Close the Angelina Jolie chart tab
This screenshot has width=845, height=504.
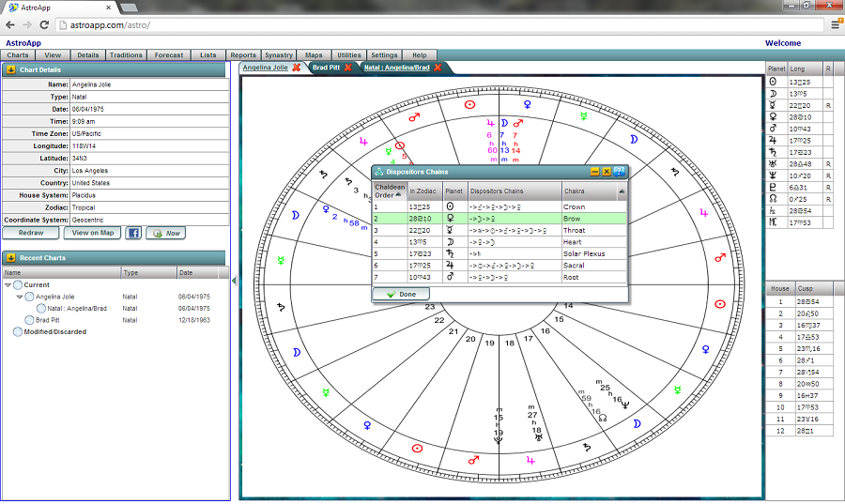(297, 68)
